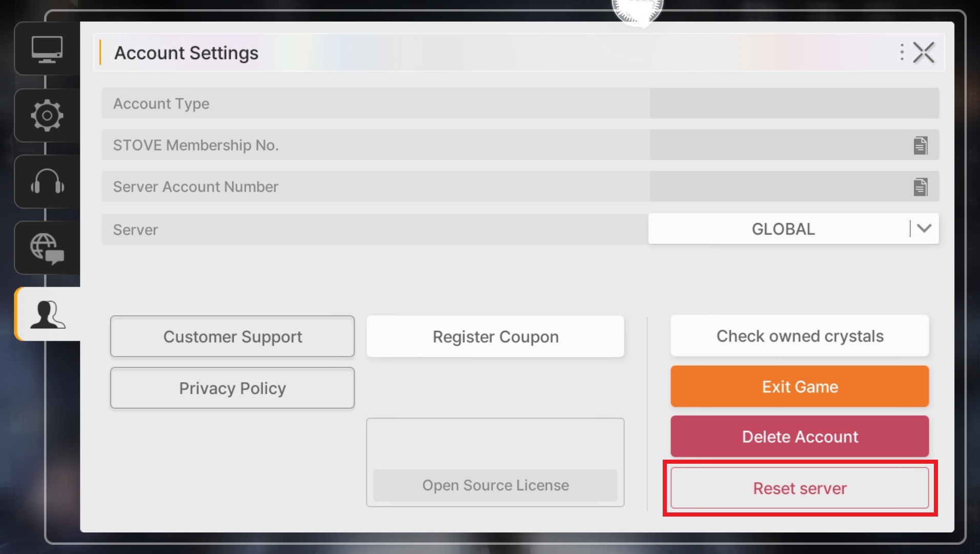
Task: Open the globe language settings tab
Action: coord(47,248)
